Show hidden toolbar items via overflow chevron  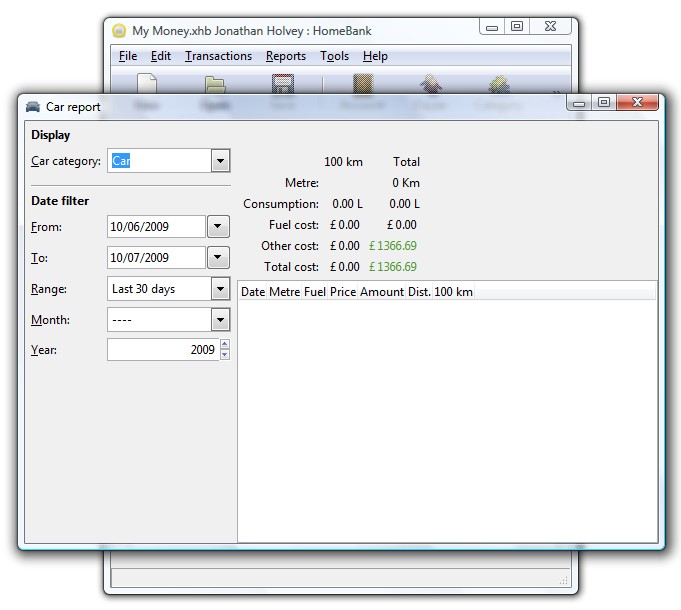pos(558,90)
